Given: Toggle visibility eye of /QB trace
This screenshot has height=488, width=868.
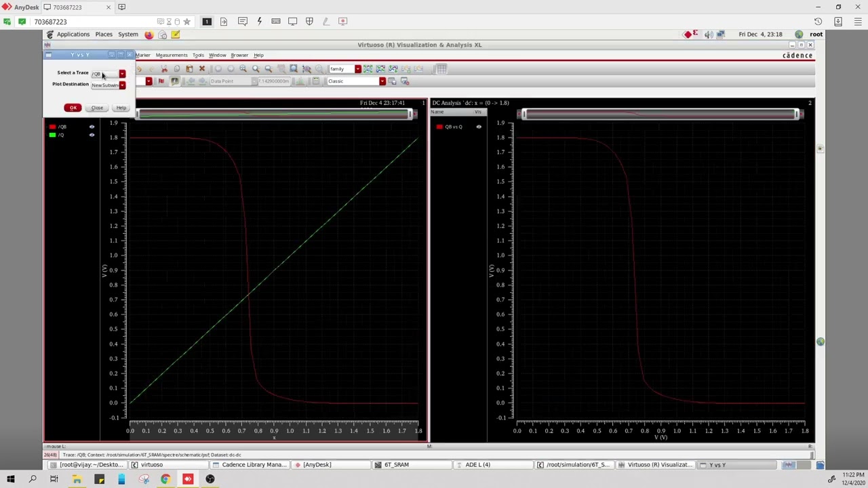Looking at the screenshot, I should point(92,127).
